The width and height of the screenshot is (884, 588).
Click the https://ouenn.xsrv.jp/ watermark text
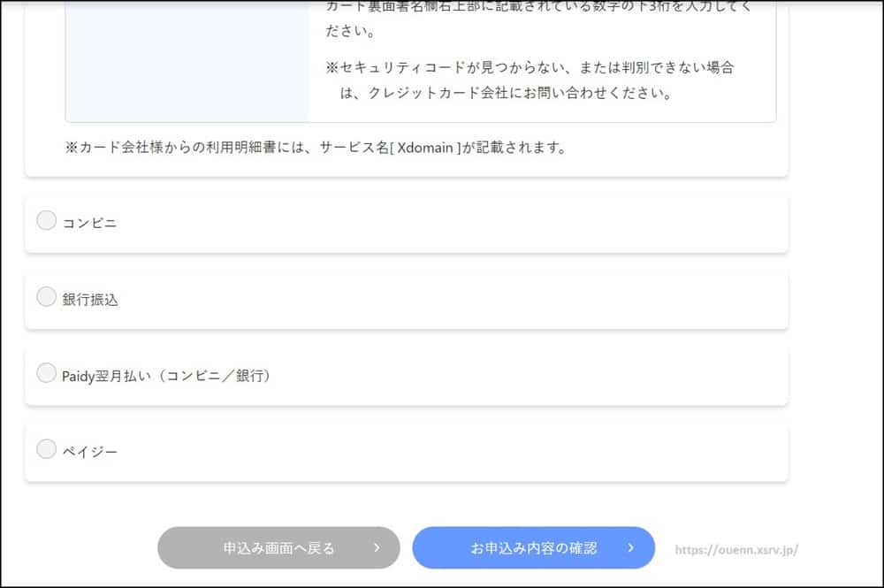click(736, 550)
